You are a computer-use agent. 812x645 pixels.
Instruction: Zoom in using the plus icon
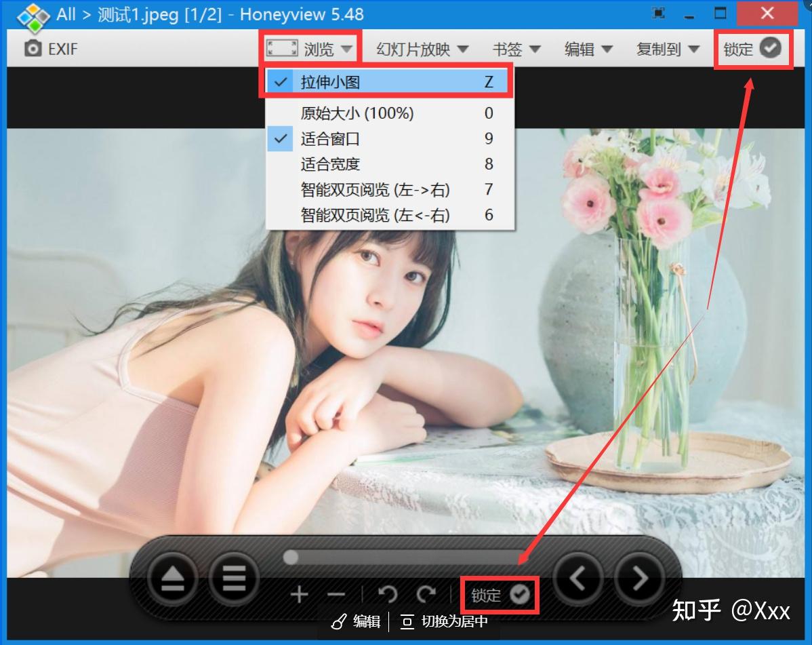299,595
